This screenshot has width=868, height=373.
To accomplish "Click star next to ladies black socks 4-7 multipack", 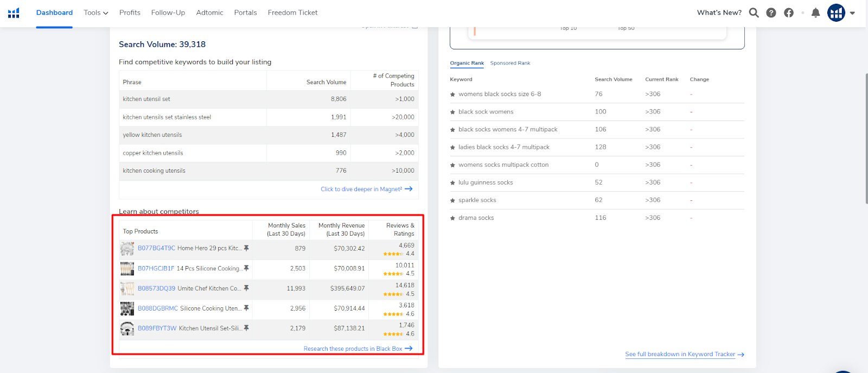I will click(x=452, y=148).
